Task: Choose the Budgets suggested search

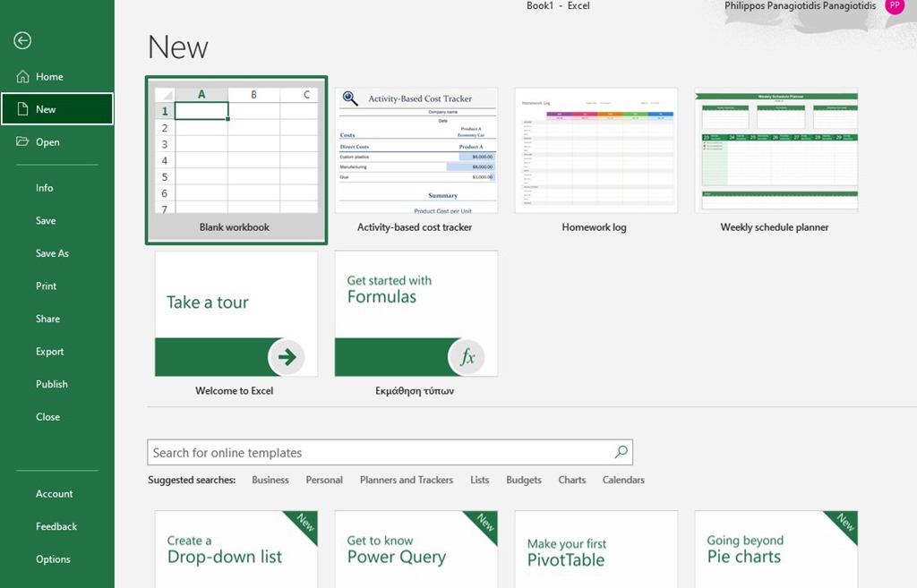Action: tap(523, 480)
